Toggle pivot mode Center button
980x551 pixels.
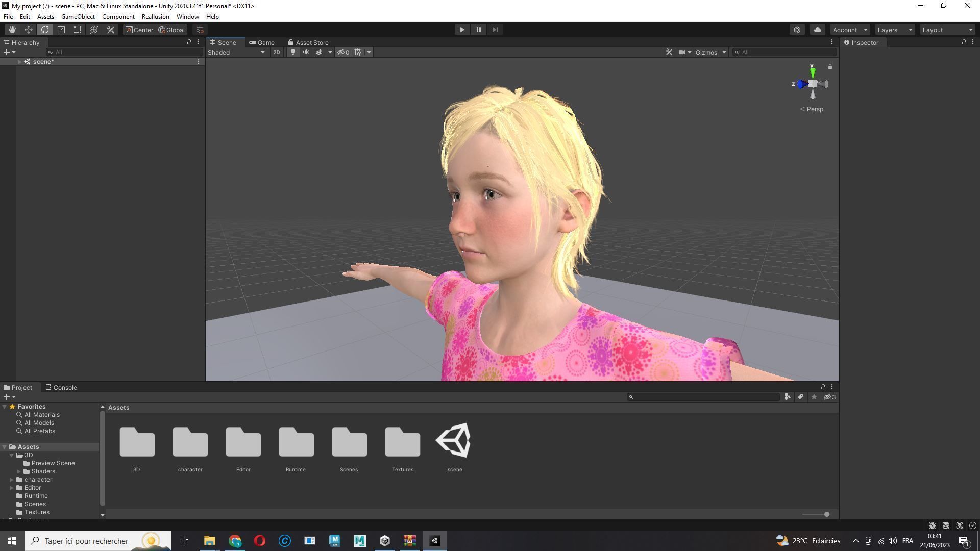(x=139, y=30)
